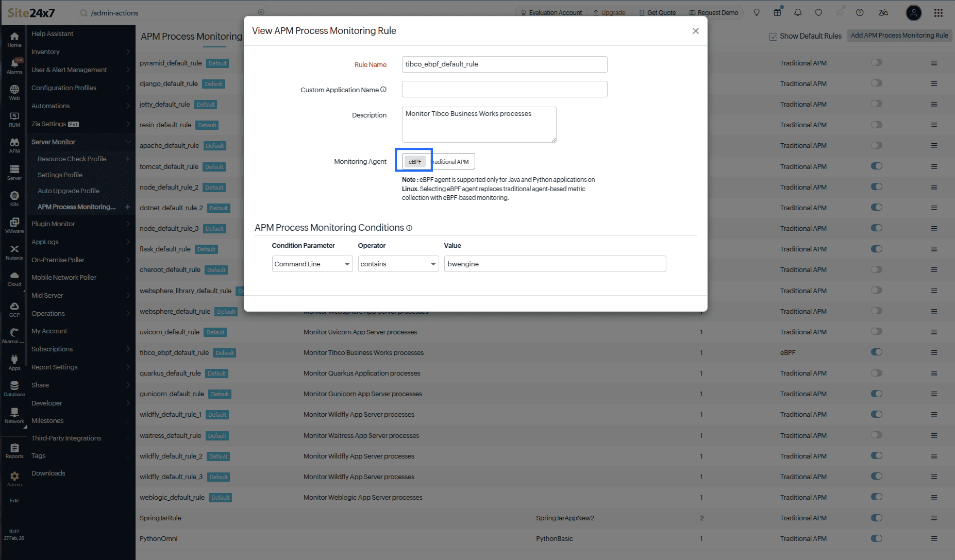Open Auto Upgrade Profile submenu item
The width and height of the screenshot is (955, 560).
click(x=69, y=191)
